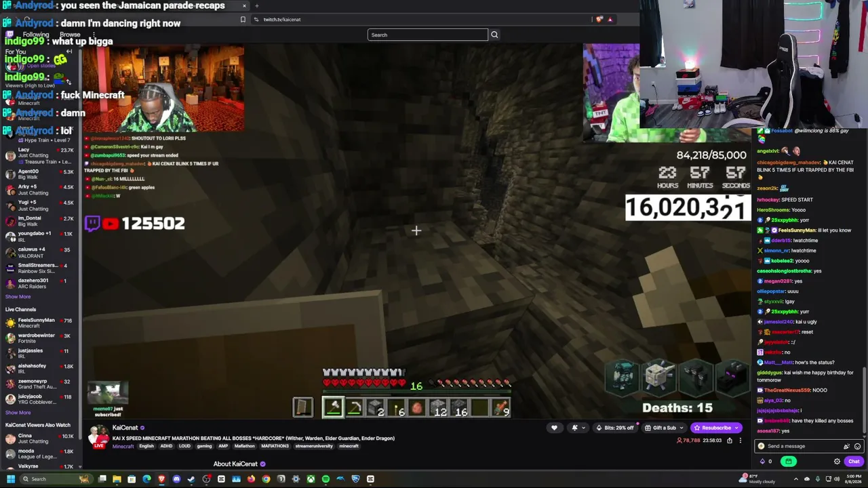Open the Resubscribe options dropdown
This screenshot has width=868, height=488.
[x=736, y=428]
